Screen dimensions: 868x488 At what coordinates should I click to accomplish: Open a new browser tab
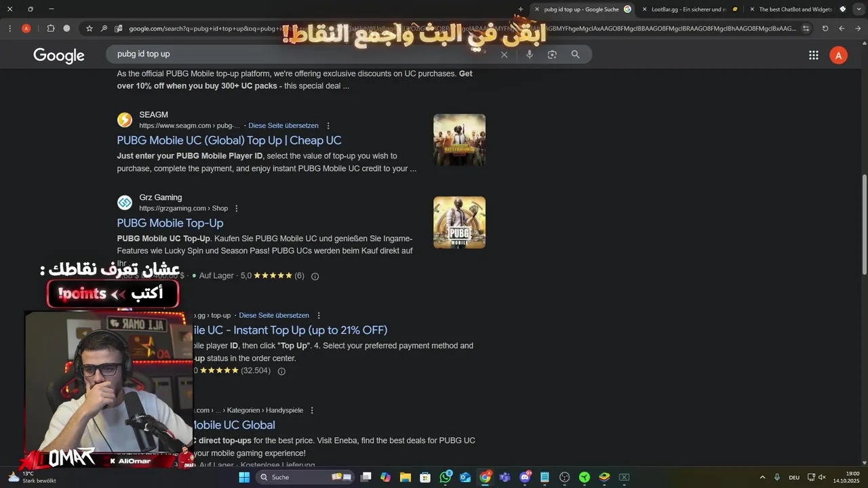[x=521, y=9]
